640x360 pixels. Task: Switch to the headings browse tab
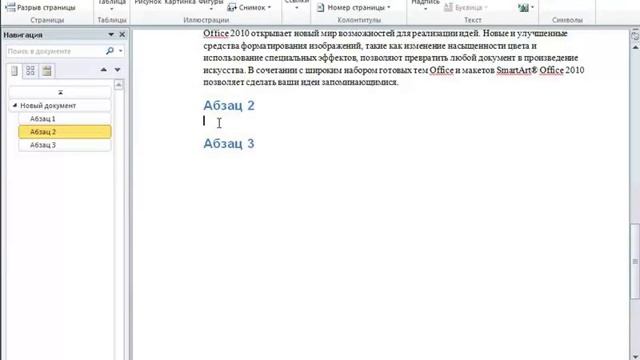click(x=14, y=71)
